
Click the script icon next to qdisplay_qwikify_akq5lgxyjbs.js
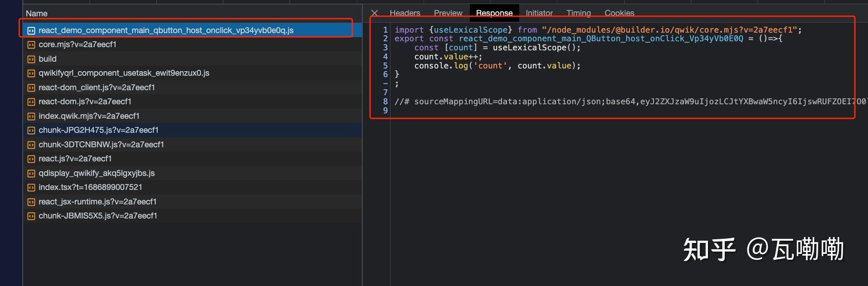tap(31, 174)
